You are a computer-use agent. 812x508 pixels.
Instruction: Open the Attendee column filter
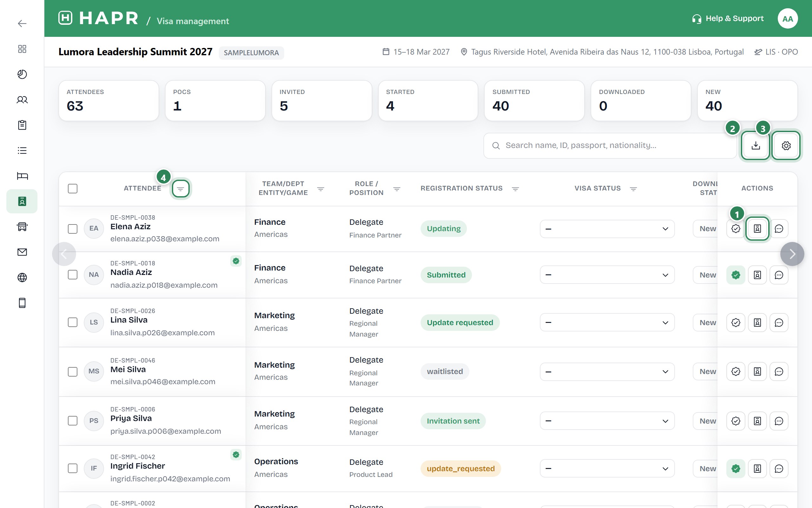180,189
